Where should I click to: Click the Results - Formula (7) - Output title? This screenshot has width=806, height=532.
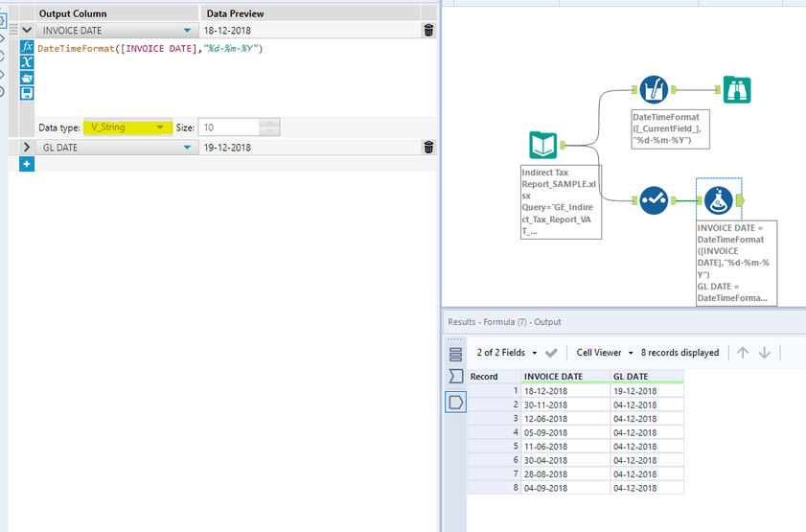point(504,322)
